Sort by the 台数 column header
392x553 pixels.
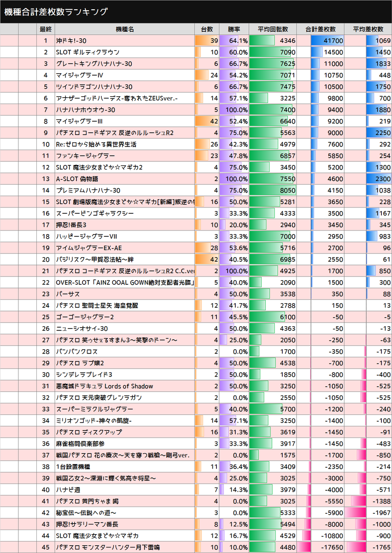(207, 29)
